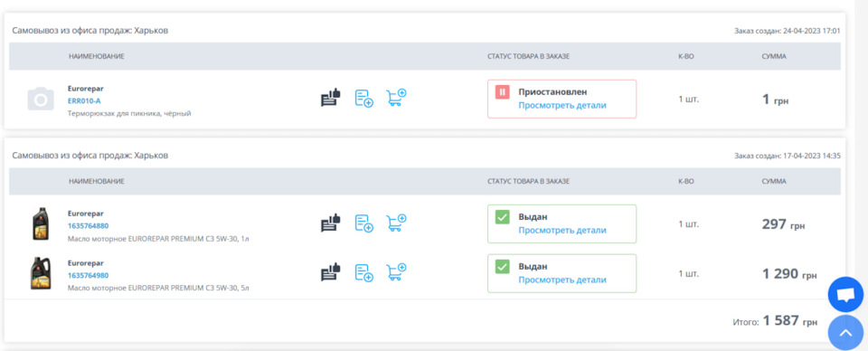Viewport: 868px width, 351px height.
Task: Click the green checkmark of 1635764980 status
Action: pos(502,267)
